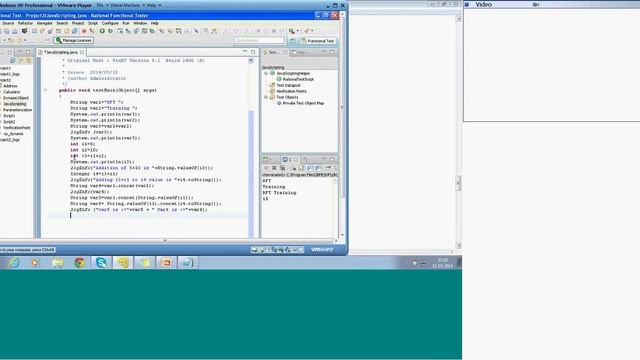Viewport: 640px width, 360px height.
Task: Click the search magnifier toolbar icon
Action: coord(292,31)
